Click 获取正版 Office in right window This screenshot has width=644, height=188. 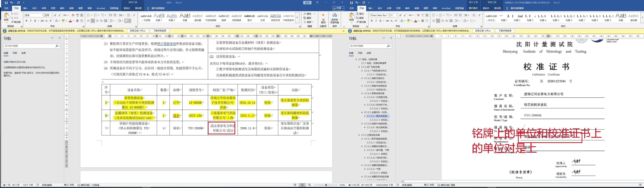[483, 31]
